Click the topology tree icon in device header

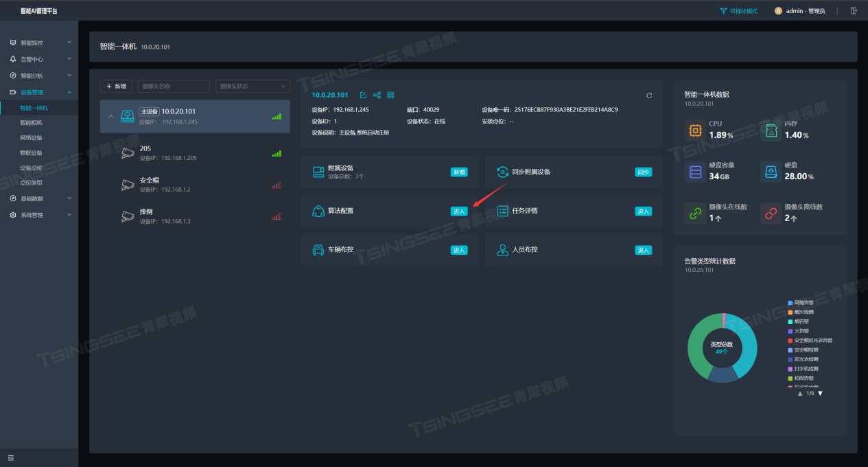point(377,95)
